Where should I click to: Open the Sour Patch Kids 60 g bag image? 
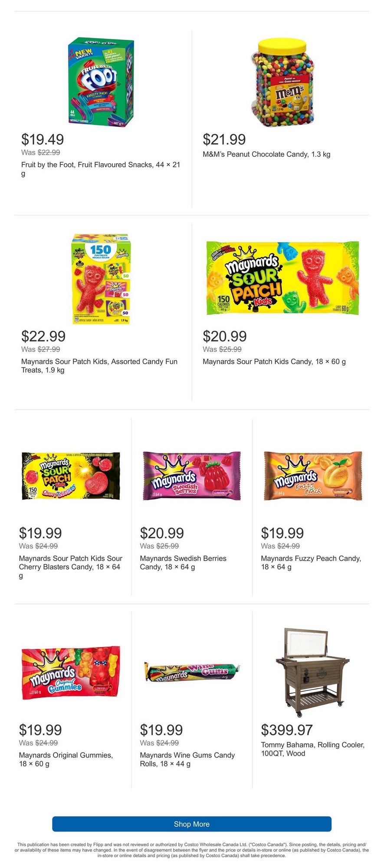pos(282,278)
